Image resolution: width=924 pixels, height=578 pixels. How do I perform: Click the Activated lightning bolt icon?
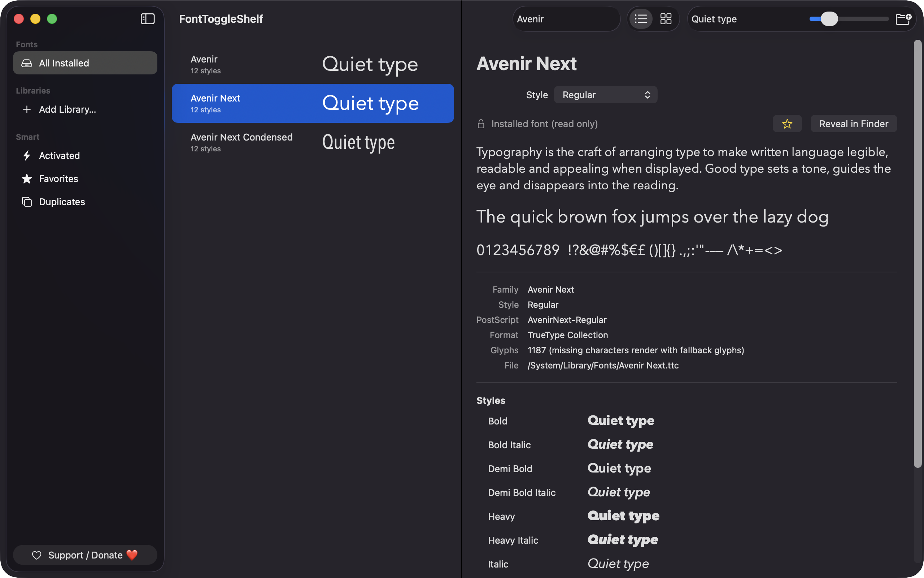27,156
